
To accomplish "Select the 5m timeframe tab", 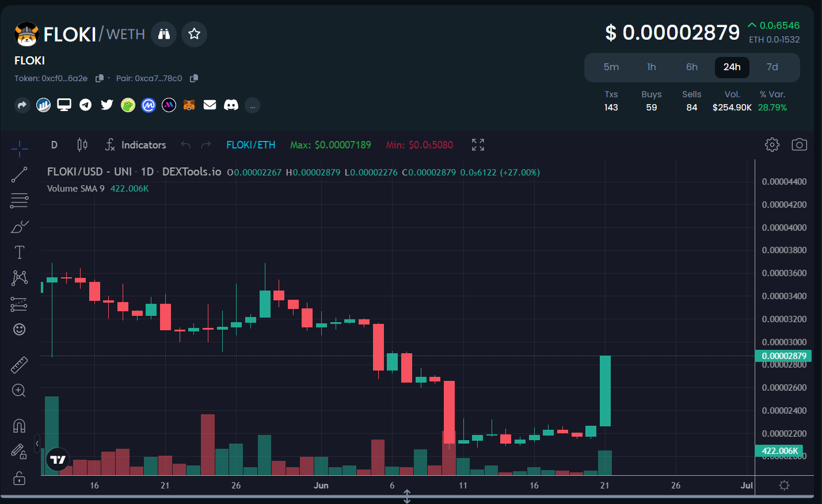I will (611, 67).
